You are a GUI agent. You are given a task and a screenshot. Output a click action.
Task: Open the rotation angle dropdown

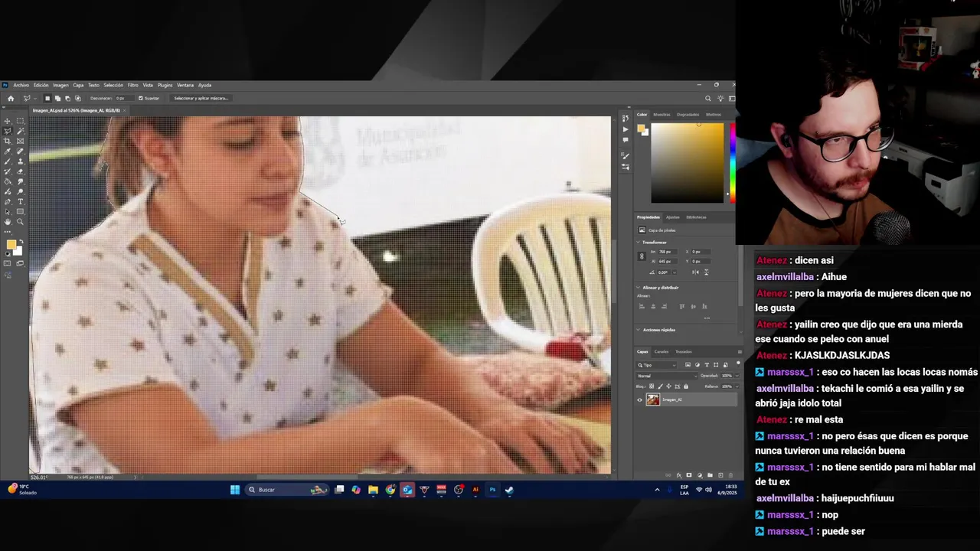point(675,272)
